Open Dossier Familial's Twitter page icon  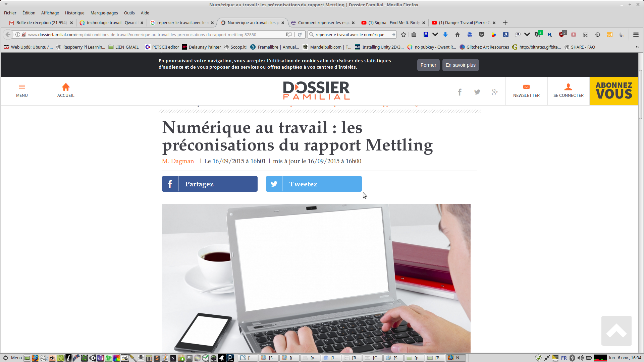coord(477,92)
